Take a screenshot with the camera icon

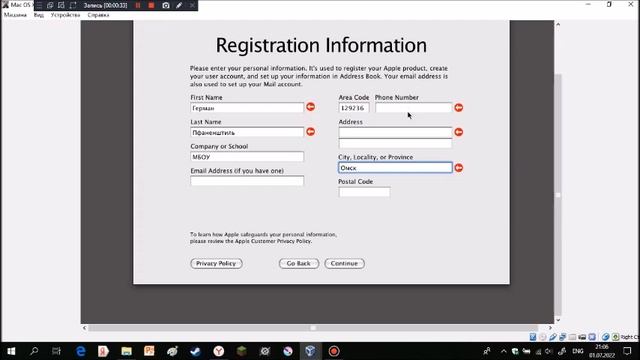point(166,5)
